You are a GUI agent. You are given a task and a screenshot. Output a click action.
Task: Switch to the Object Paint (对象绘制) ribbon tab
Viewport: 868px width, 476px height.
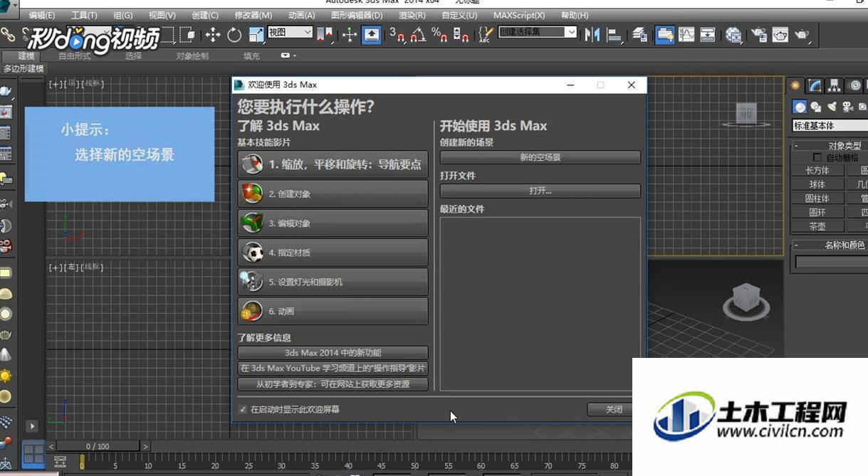[x=192, y=55]
